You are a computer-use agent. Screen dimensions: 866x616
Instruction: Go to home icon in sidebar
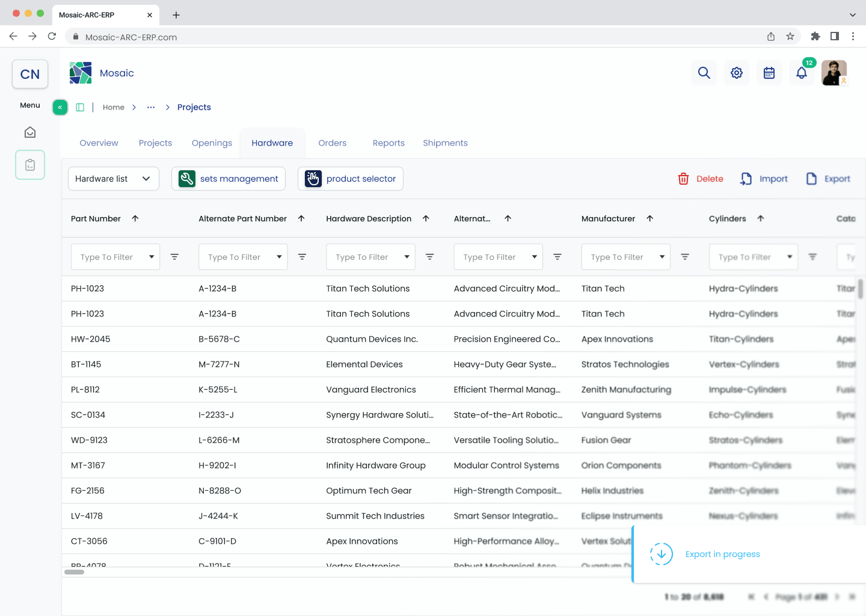click(x=30, y=132)
